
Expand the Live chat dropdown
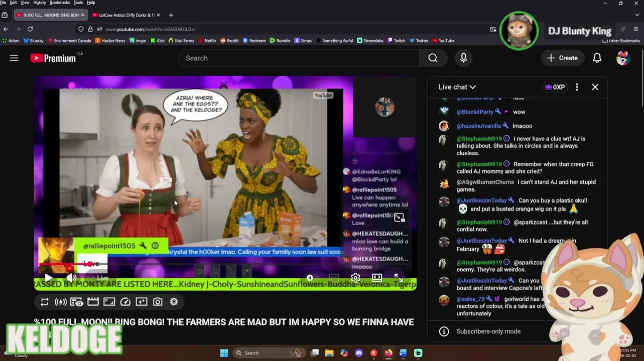pos(457,87)
